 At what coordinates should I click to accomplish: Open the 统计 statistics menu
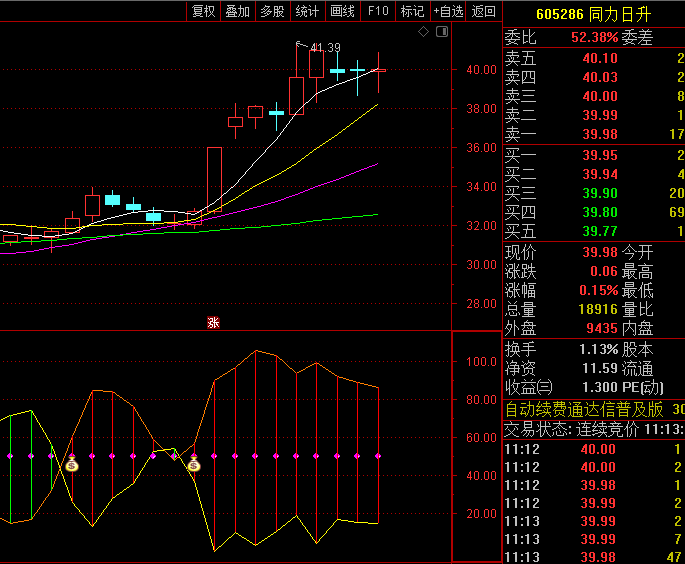point(307,11)
